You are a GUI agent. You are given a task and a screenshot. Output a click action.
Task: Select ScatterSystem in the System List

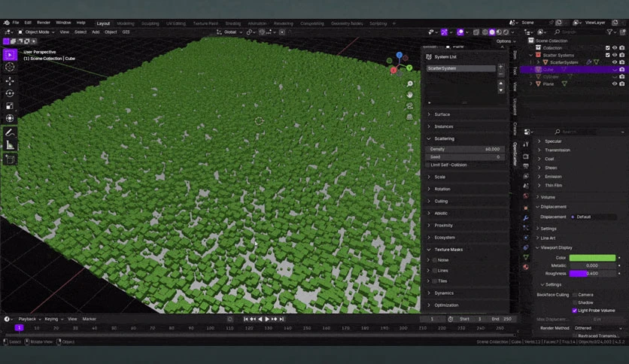[x=460, y=68]
